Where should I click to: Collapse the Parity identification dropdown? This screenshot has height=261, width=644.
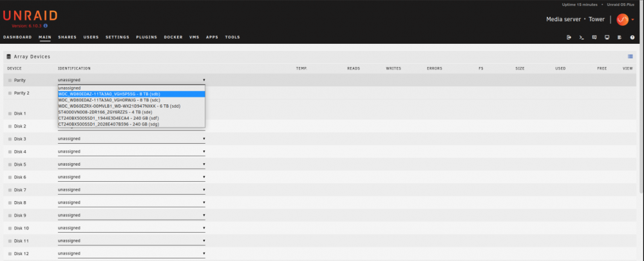click(x=131, y=80)
